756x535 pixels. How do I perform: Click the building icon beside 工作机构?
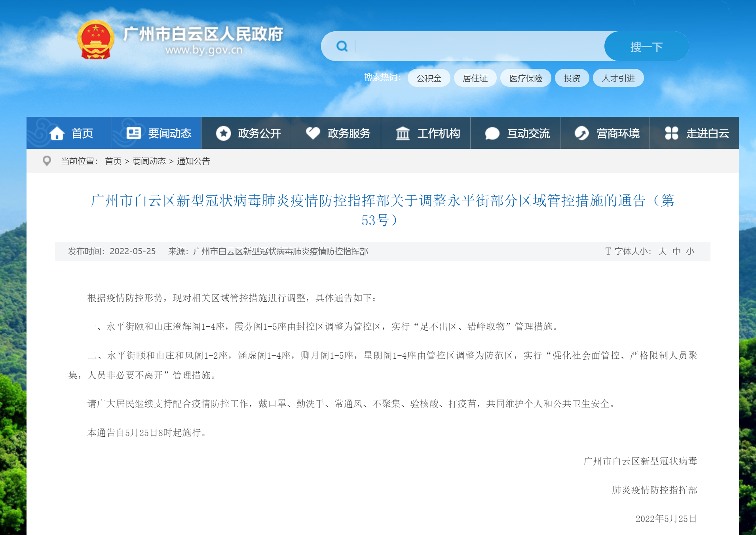tap(403, 133)
